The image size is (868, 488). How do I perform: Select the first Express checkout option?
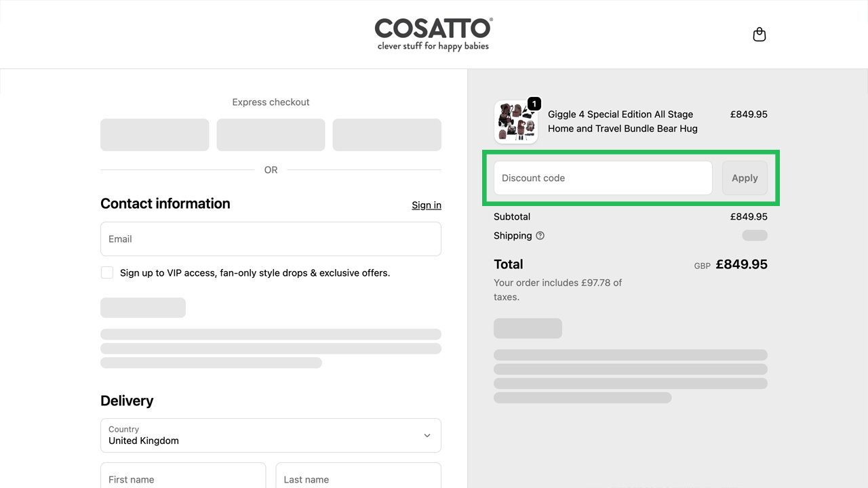[x=155, y=134]
